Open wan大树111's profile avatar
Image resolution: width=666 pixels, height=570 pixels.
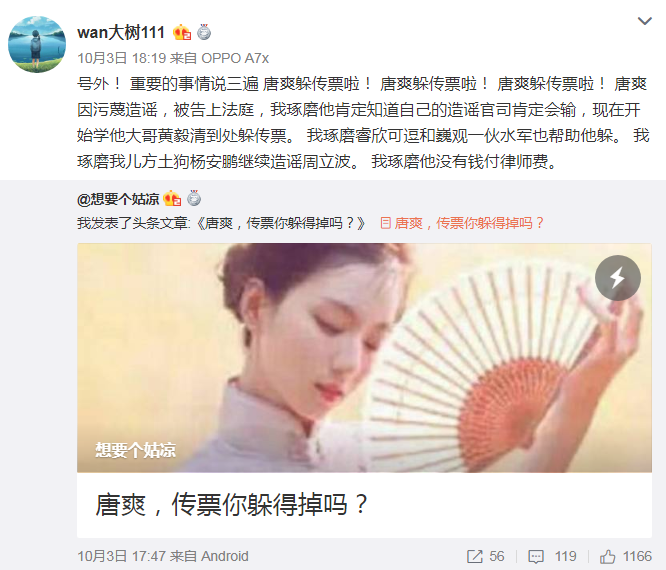(x=37, y=45)
